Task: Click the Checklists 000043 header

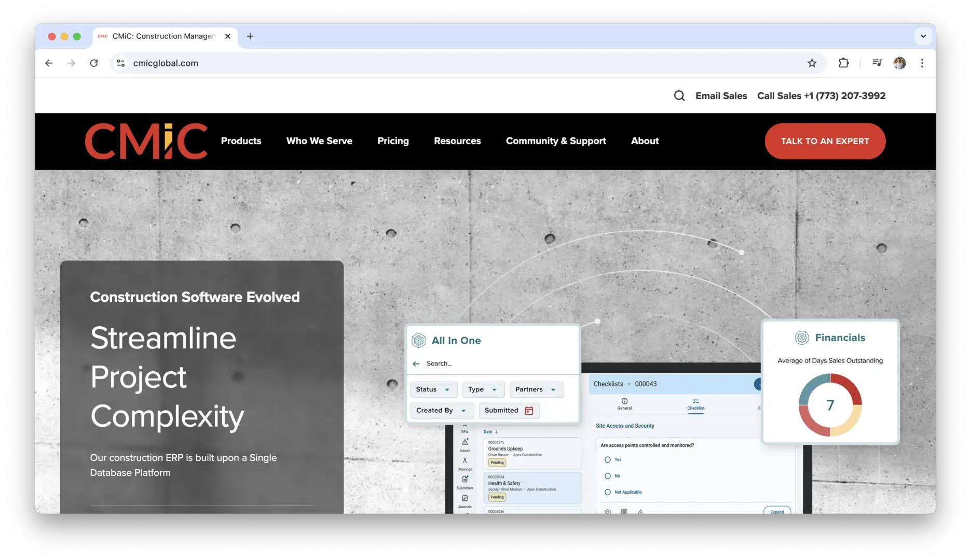Action: (x=625, y=384)
